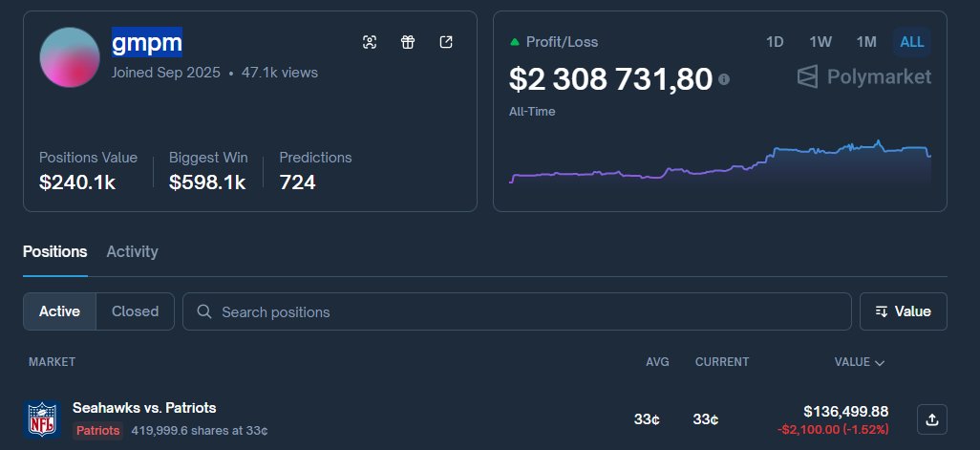Click the Biggest Win $598.1k figure

pyautogui.click(x=207, y=182)
